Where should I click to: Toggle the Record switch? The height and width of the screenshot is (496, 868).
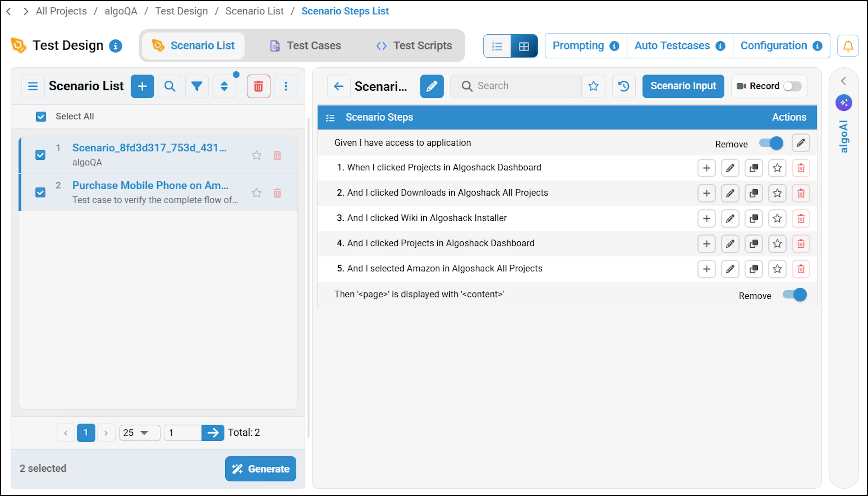tap(793, 86)
